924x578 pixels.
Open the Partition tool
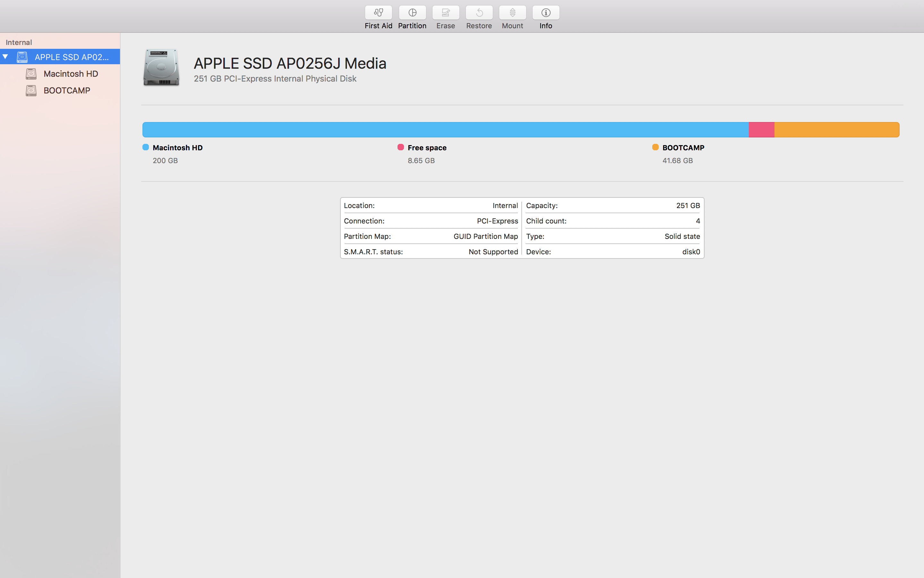pyautogui.click(x=412, y=13)
